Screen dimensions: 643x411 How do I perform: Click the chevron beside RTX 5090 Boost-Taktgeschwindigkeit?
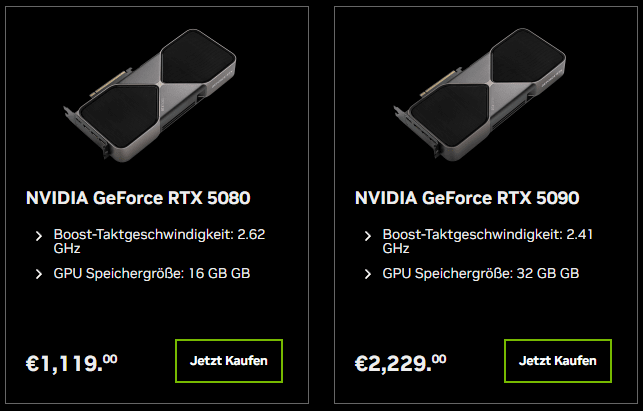click(x=370, y=237)
